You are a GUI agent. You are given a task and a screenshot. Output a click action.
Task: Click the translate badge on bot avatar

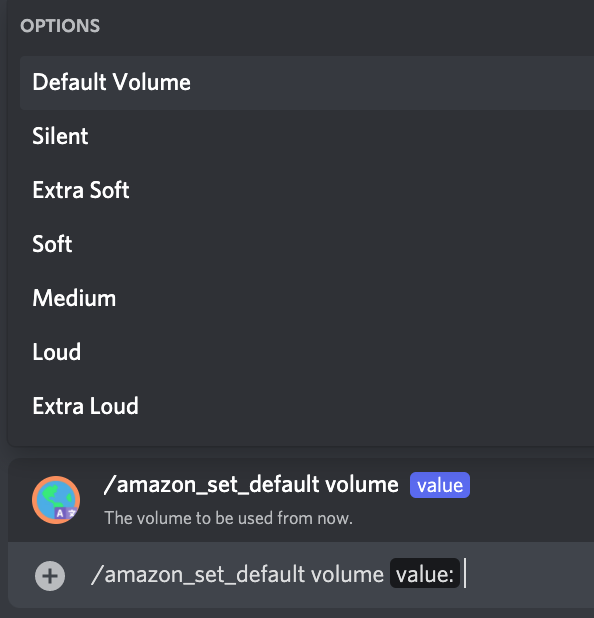click(x=65, y=513)
